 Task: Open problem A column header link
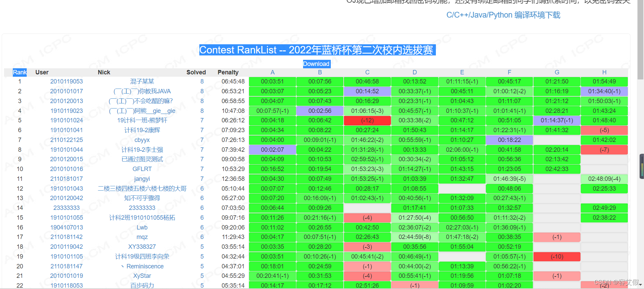[273, 72]
